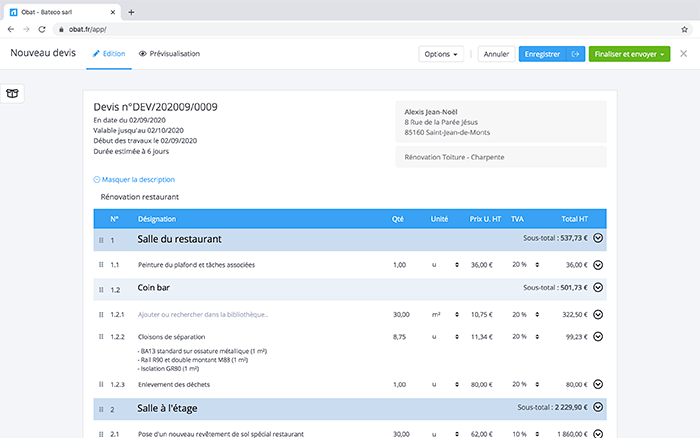The width and height of the screenshot is (700, 438).
Task: Click the Peinture du plafond et tâches associées designation
Action: pos(196,265)
